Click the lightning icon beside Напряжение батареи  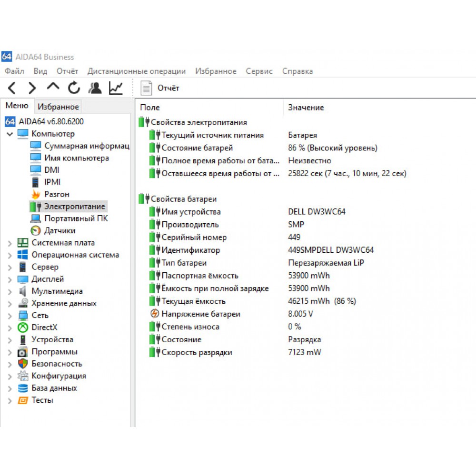pos(155,314)
